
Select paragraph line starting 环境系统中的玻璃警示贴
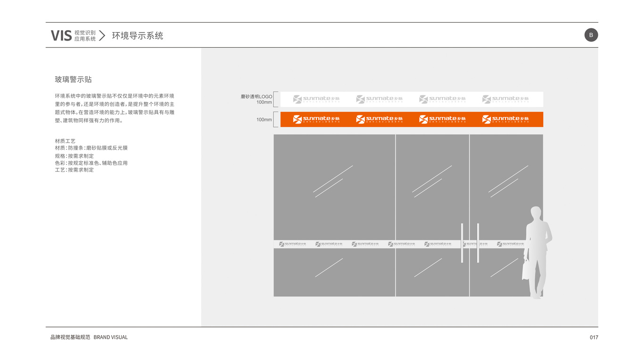pyautogui.click(x=115, y=96)
